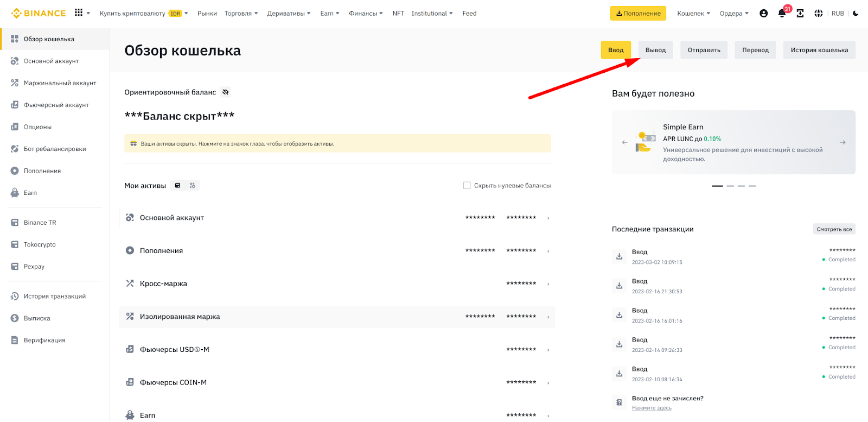The width and height of the screenshot is (868, 422).
Task: Expand Основной аккаунт row chevron
Action: coord(548,218)
